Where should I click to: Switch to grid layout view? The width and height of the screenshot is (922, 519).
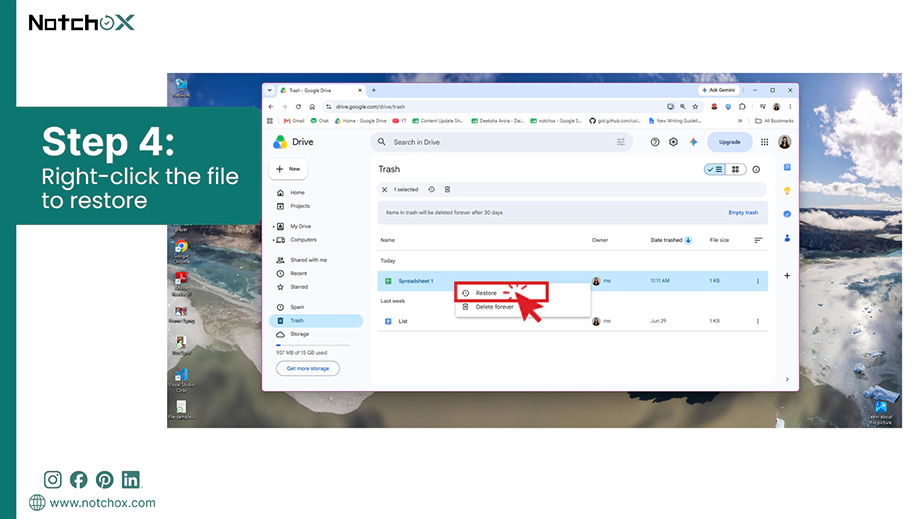click(x=735, y=169)
